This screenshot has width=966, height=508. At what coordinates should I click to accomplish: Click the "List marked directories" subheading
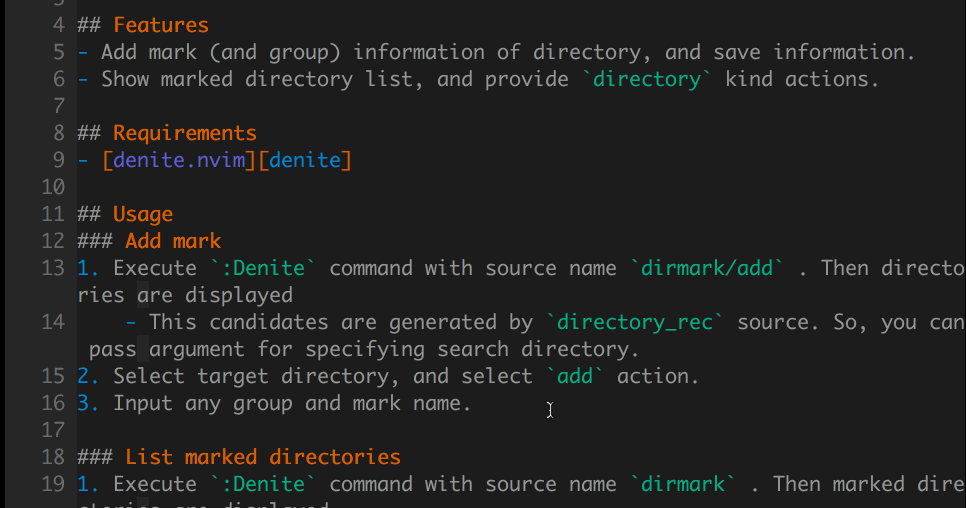pyautogui.click(x=262, y=457)
